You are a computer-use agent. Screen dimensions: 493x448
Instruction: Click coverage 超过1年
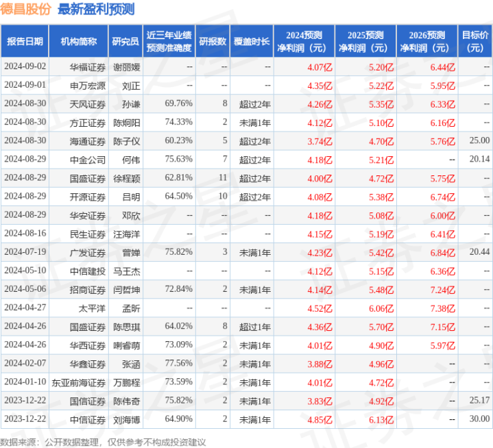255,327
